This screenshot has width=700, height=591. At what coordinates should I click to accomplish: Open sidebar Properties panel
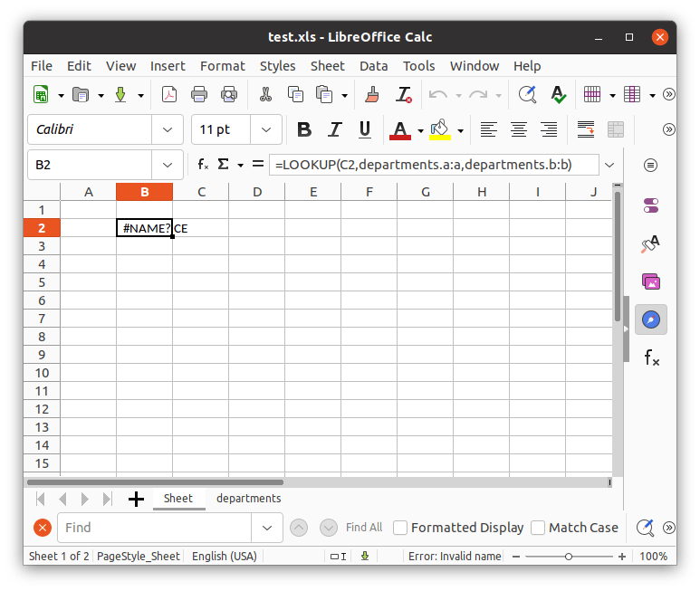click(x=651, y=206)
